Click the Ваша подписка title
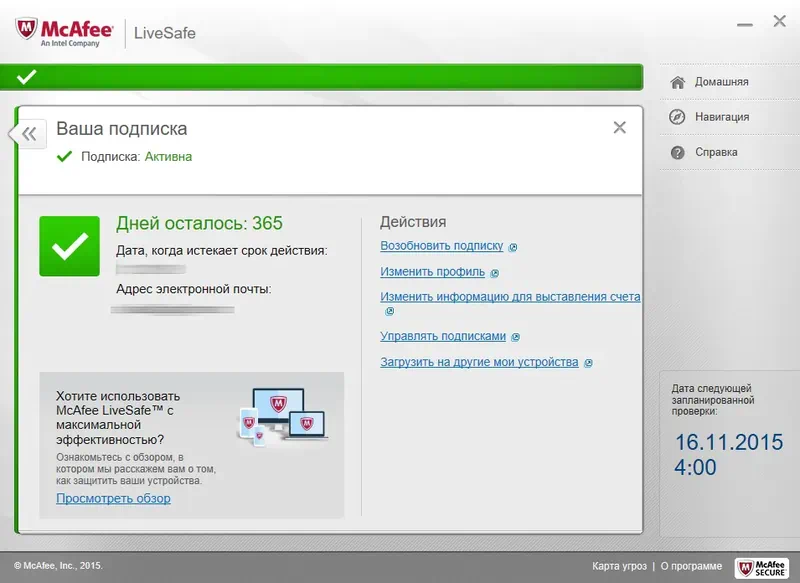This screenshot has height=583, width=800. 121,129
